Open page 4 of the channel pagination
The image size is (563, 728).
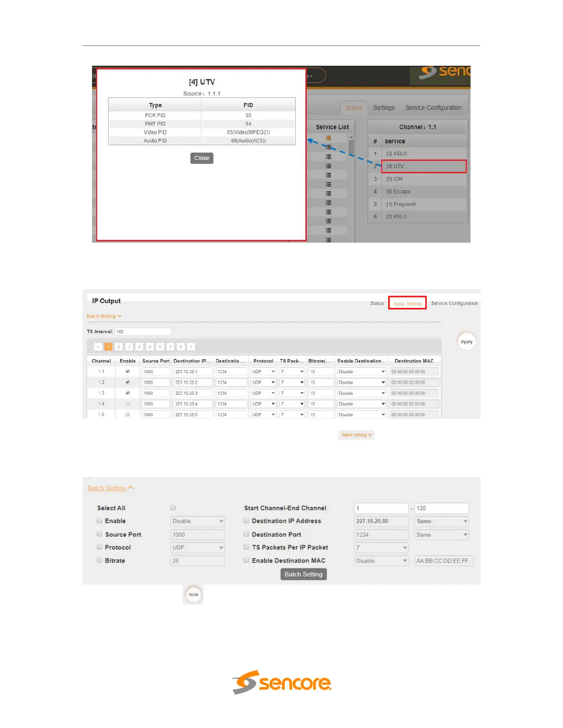click(139, 347)
